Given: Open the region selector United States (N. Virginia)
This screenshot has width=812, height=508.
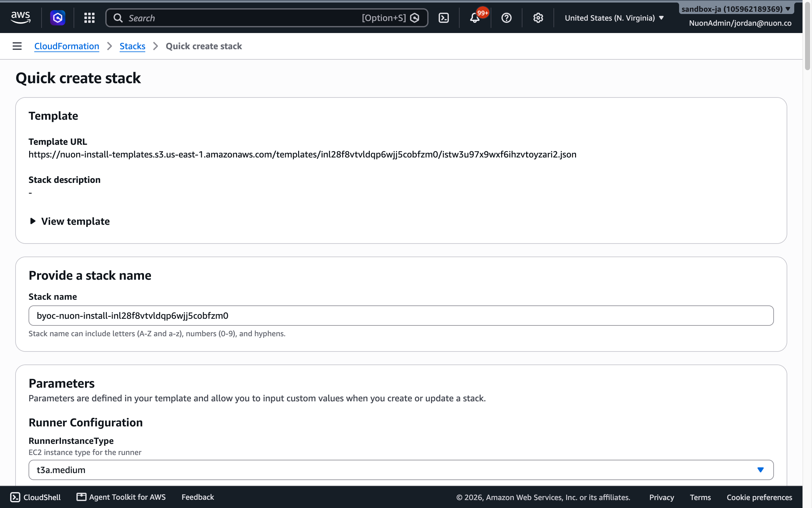Looking at the screenshot, I should [x=614, y=18].
